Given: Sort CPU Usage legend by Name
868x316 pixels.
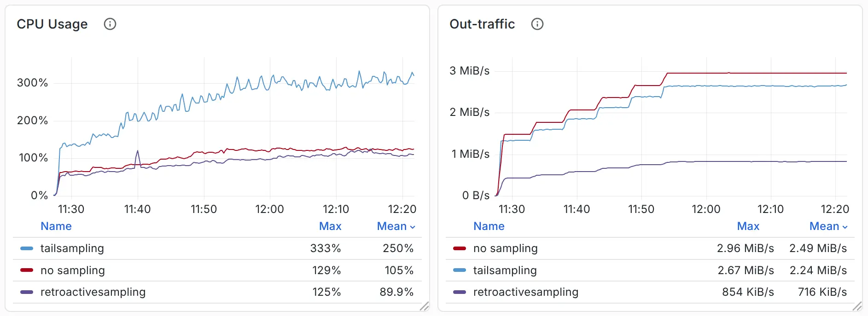Looking at the screenshot, I should pos(56,226).
